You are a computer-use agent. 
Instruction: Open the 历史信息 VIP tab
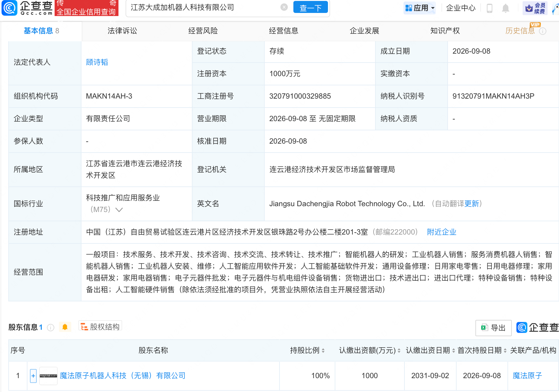(x=520, y=31)
